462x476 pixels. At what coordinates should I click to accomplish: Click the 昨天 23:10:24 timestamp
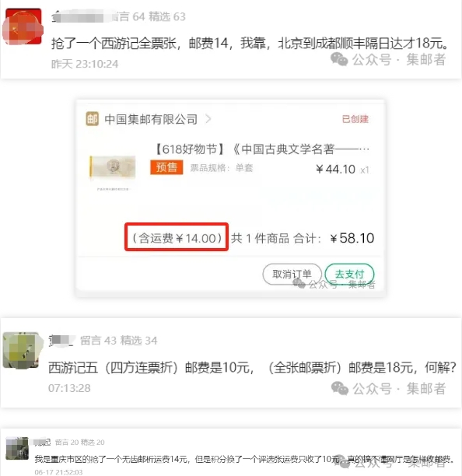point(85,64)
